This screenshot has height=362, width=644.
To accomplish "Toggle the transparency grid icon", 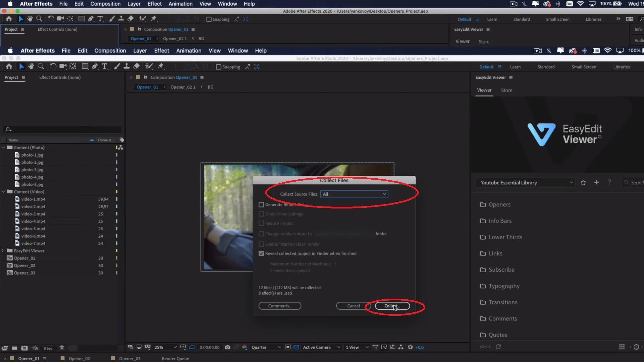I will [296, 347].
